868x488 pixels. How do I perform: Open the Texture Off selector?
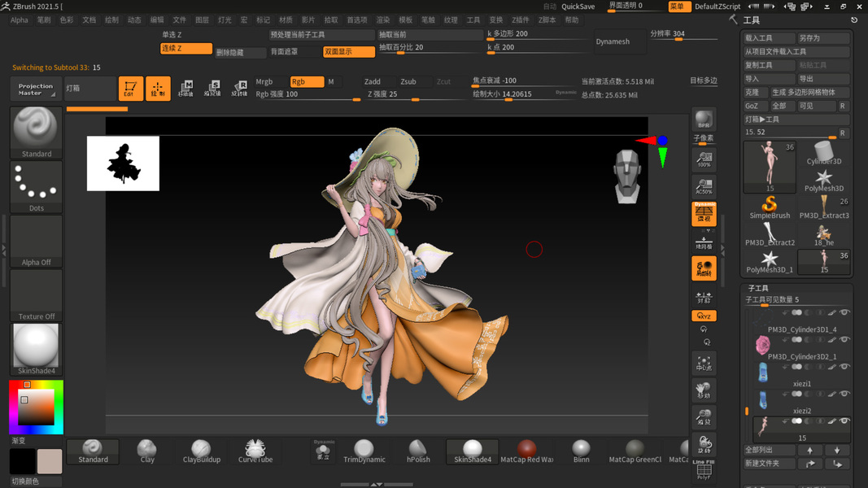tap(36, 295)
